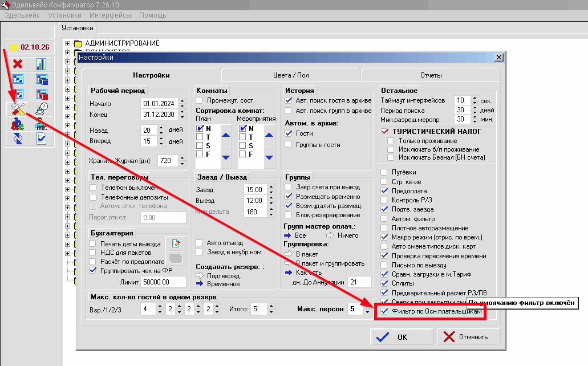Click the Лимит field showing 50000.00
588x366 pixels.
164,282
